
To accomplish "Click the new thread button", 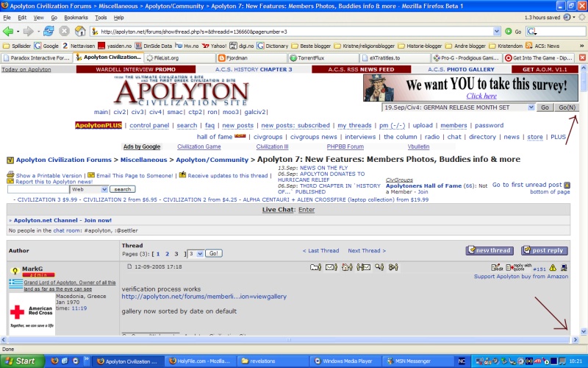I will tap(490, 250).
